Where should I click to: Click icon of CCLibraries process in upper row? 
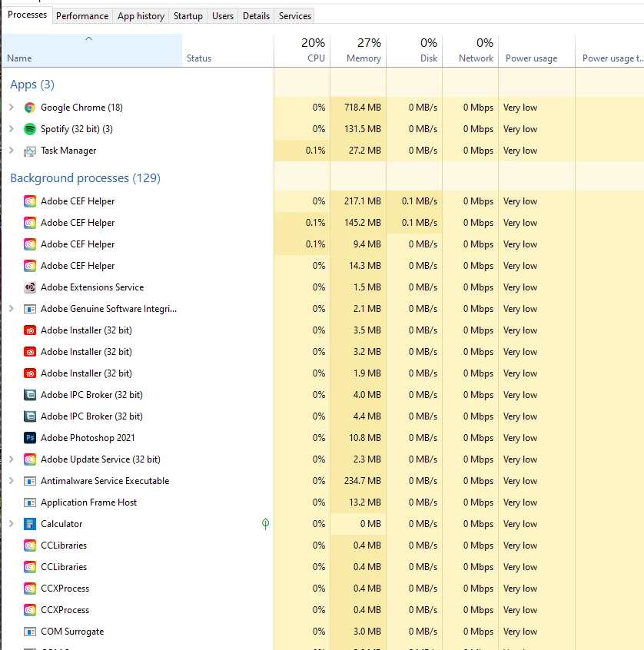[x=30, y=546]
